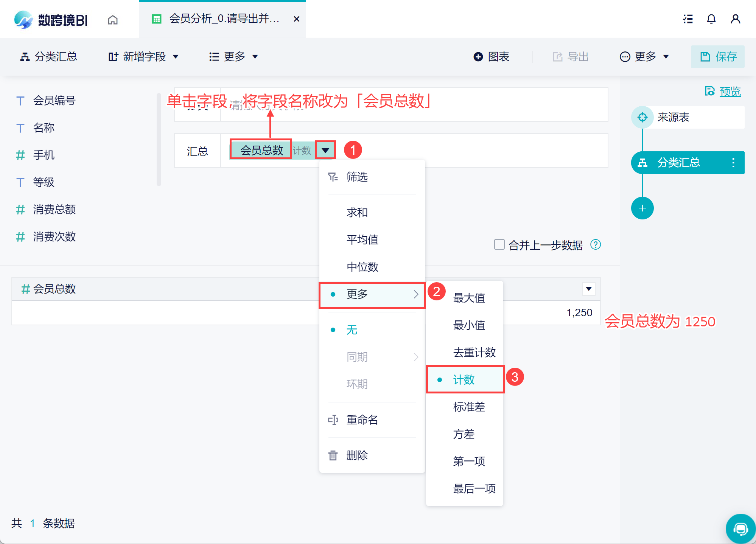Image resolution: width=756 pixels, height=544 pixels.
Task: Open the left toolbar 更多 dropdown
Action: coord(233,57)
